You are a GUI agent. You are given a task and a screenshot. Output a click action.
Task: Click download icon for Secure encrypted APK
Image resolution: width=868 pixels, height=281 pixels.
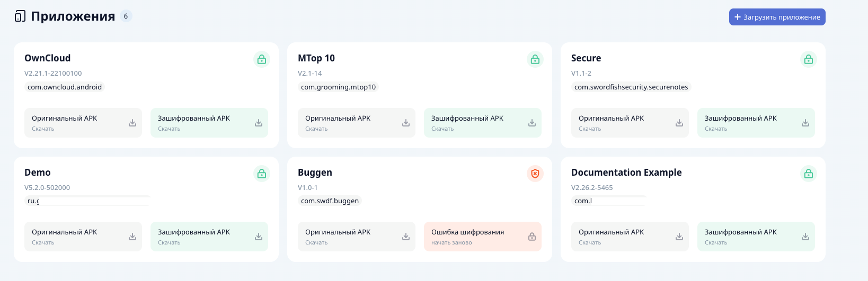coord(805,123)
